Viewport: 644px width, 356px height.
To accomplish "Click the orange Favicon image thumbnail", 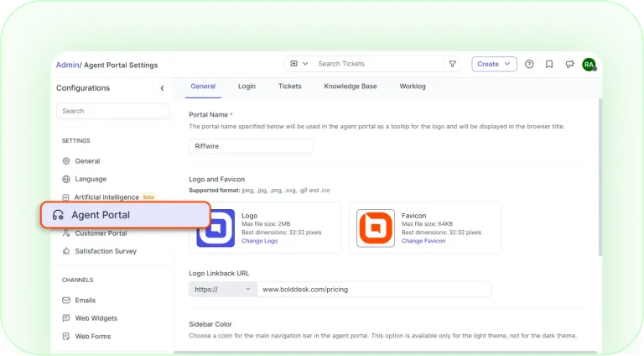I will tap(376, 228).
